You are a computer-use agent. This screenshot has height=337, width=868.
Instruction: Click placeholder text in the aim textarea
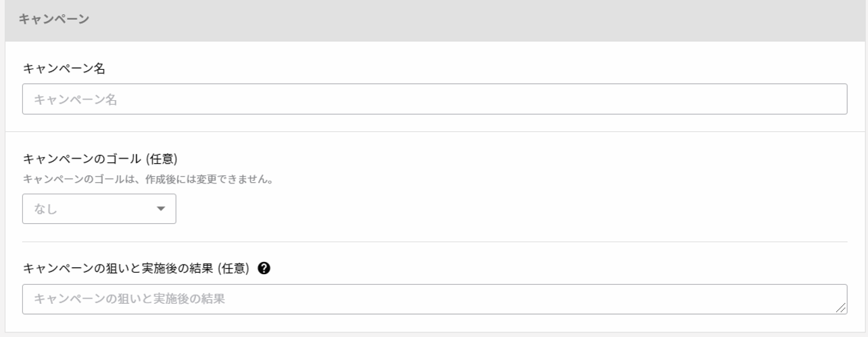(x=129, y=299)
